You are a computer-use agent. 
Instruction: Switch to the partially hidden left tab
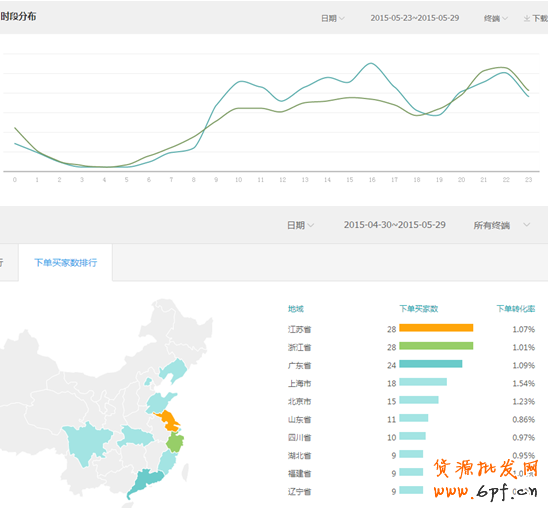pyautogui.click(x=8, y=262)
